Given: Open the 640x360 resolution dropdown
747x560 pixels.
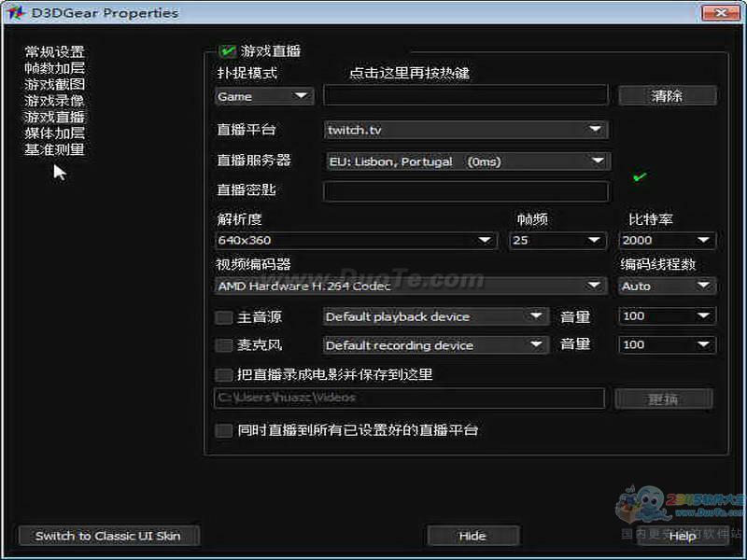Looking at the screenshot, I should pos(357,240).
